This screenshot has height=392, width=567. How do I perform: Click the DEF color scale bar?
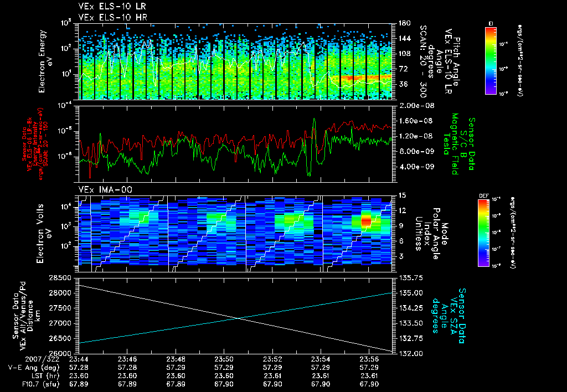484,233
